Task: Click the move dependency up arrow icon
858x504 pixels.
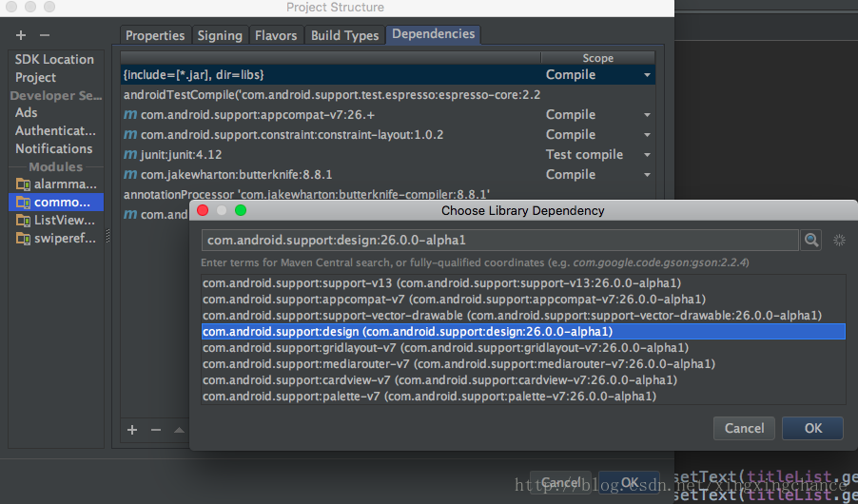Action: click(179, 430)
